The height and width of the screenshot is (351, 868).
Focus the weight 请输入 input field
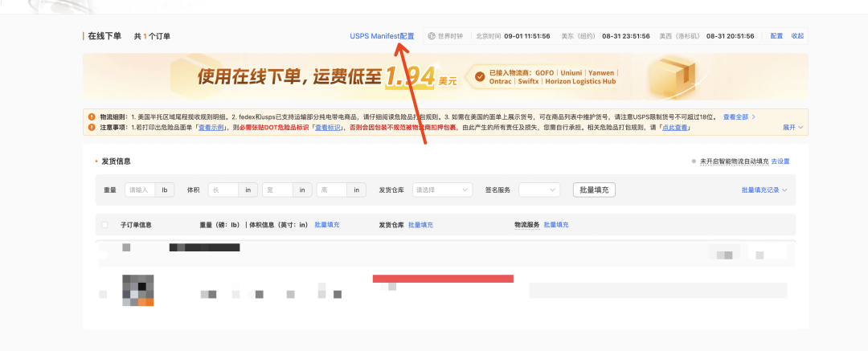140,190
